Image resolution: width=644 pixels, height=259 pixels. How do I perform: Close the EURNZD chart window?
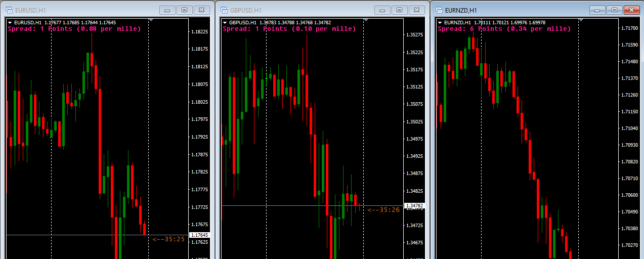click(630, 10)
